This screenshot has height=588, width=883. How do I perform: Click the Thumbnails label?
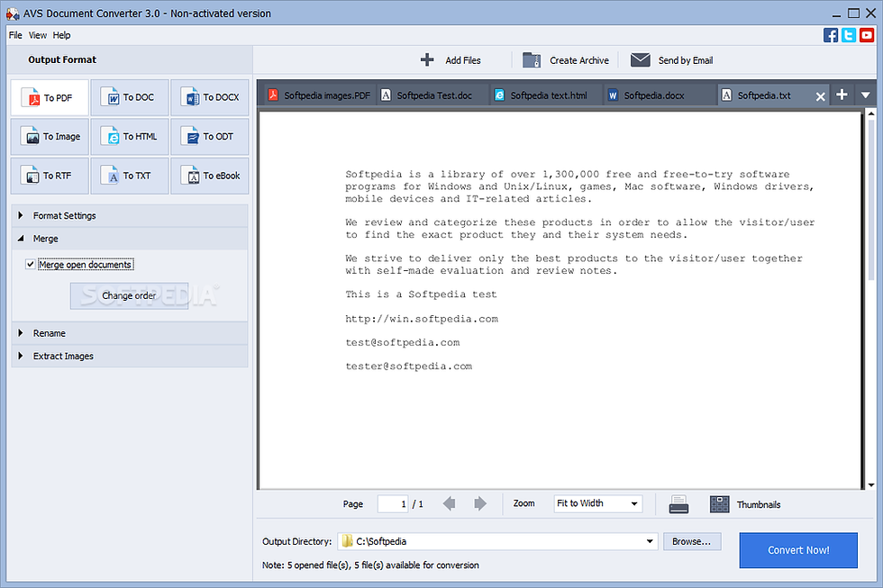(759, 505)
